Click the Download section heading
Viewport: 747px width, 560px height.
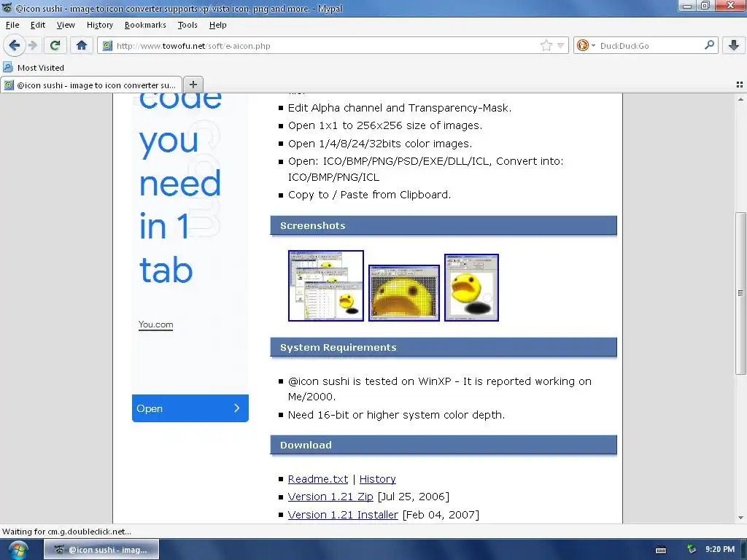(x=306, y=446)
